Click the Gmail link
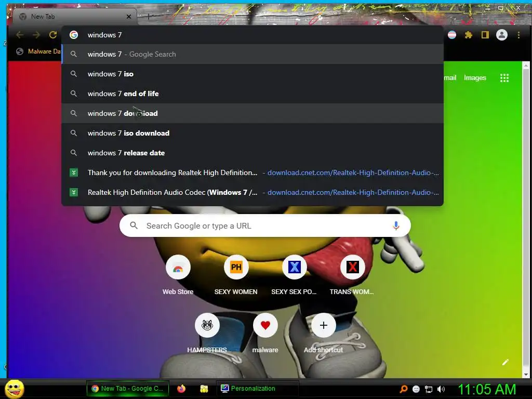 point(450,78)
